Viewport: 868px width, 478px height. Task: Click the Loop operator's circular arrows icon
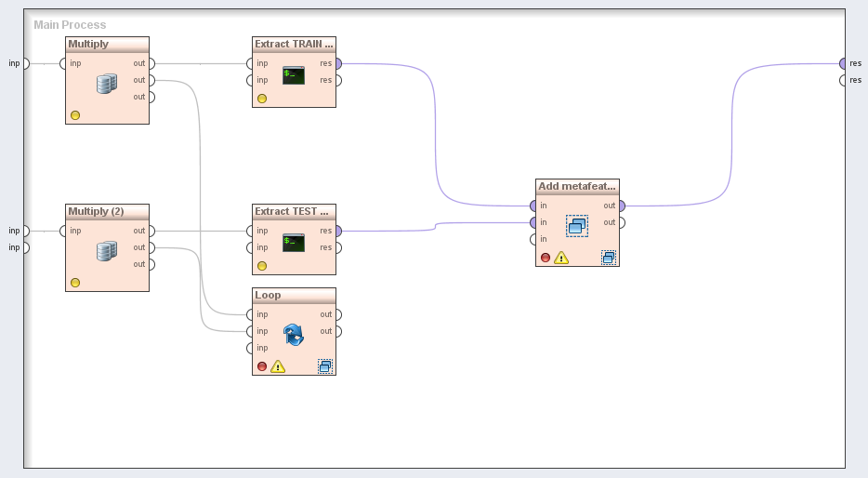click(294, 335)
